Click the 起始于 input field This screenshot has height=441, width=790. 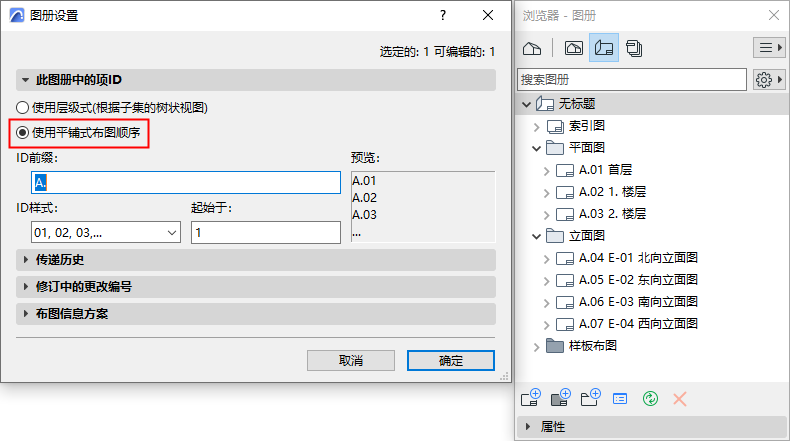click(x=266, y=232)
